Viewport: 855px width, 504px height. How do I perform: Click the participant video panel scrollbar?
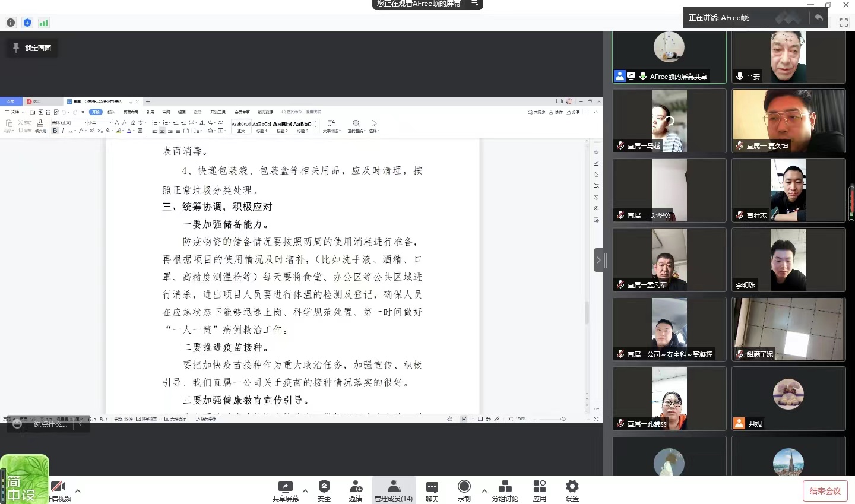point(851,203)
